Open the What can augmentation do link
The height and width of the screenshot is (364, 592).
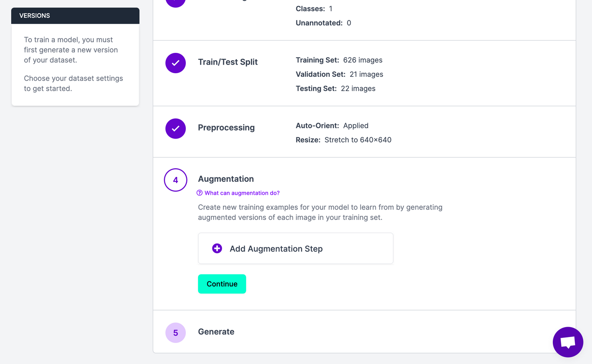click(x=242, y=193)
